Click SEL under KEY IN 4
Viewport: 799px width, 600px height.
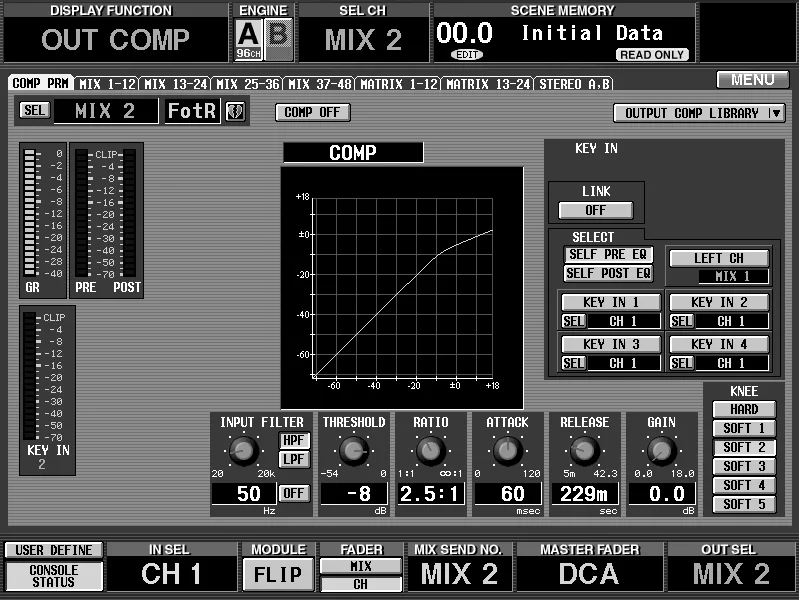tap(681, 363)
